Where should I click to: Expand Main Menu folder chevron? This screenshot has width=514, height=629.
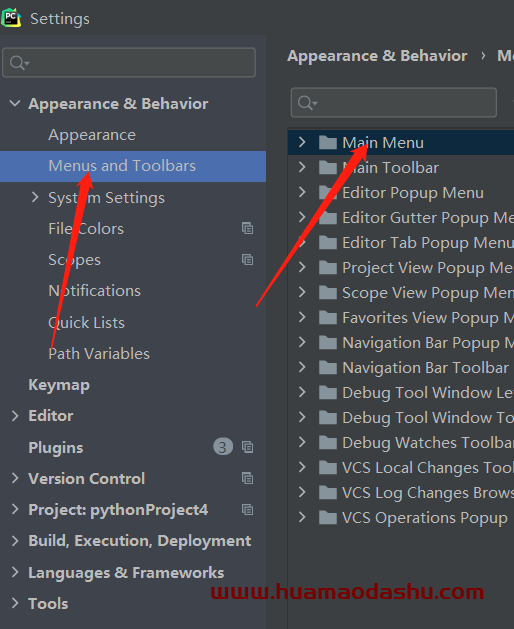302,142
